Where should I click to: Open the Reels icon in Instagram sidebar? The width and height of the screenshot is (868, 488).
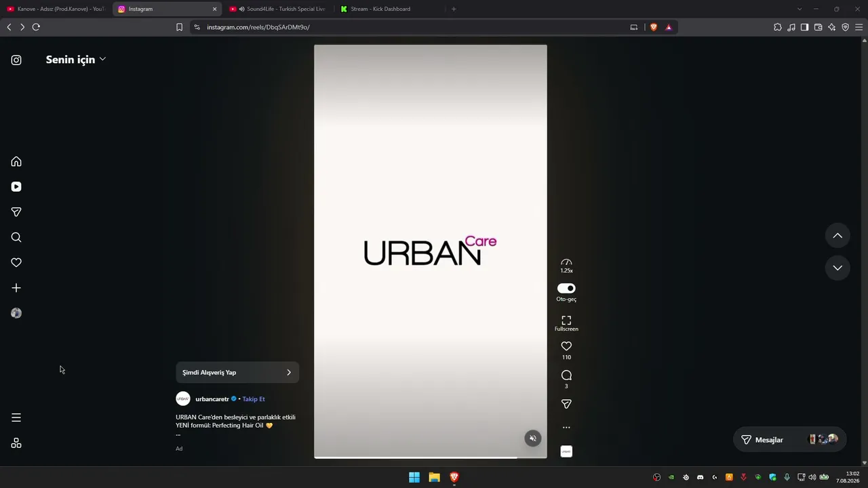point(16,186)
